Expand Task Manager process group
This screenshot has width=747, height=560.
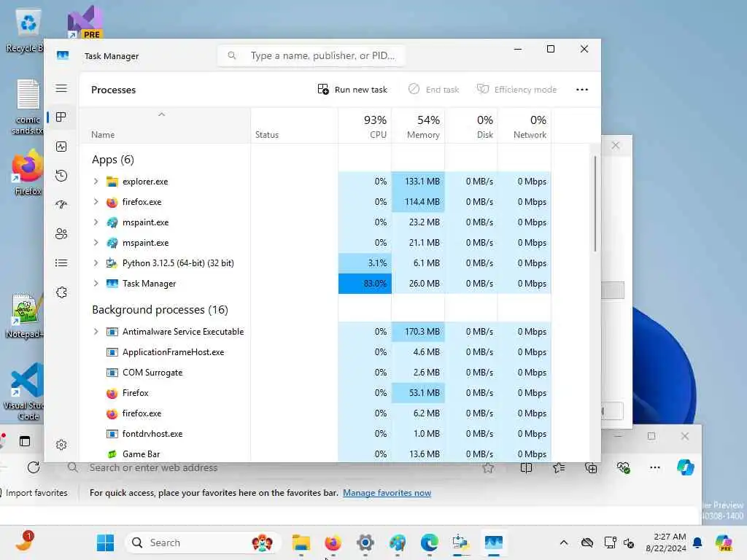96,284
